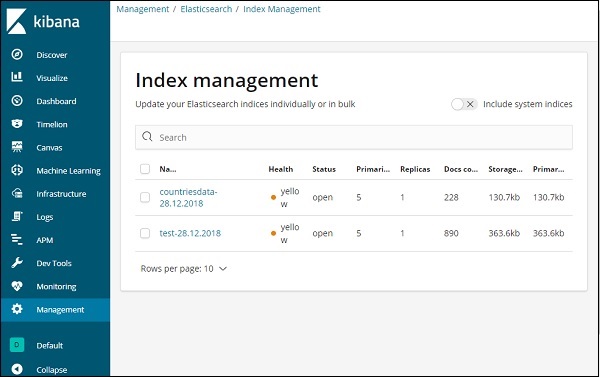Click docs count value 890

[x=451, y=233]
